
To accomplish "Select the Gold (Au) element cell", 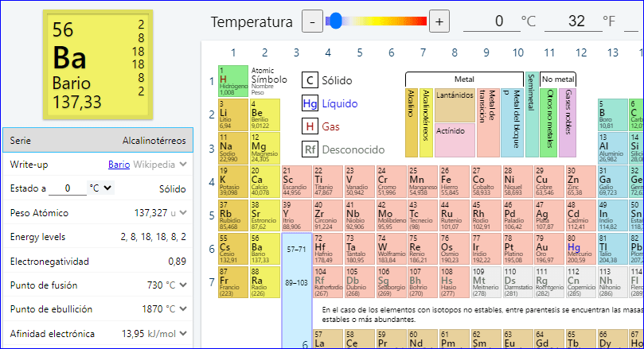I will pos(549,249).
